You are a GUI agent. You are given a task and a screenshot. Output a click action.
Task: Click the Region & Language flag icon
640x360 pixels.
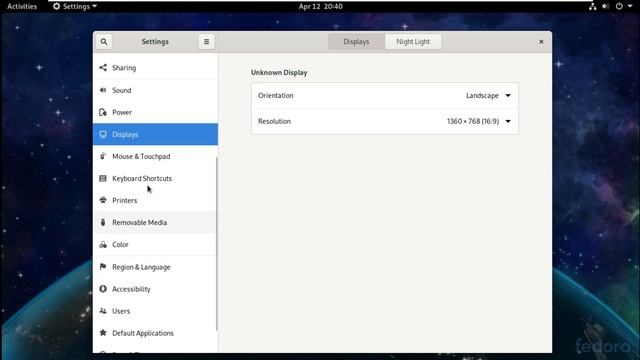click(103, 267)
